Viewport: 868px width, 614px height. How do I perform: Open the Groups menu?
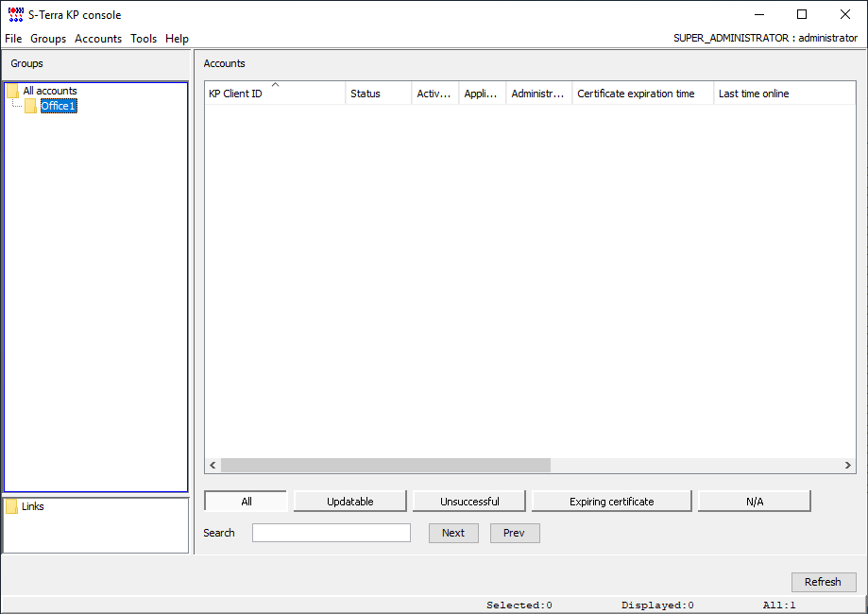(x=48, y=38)
